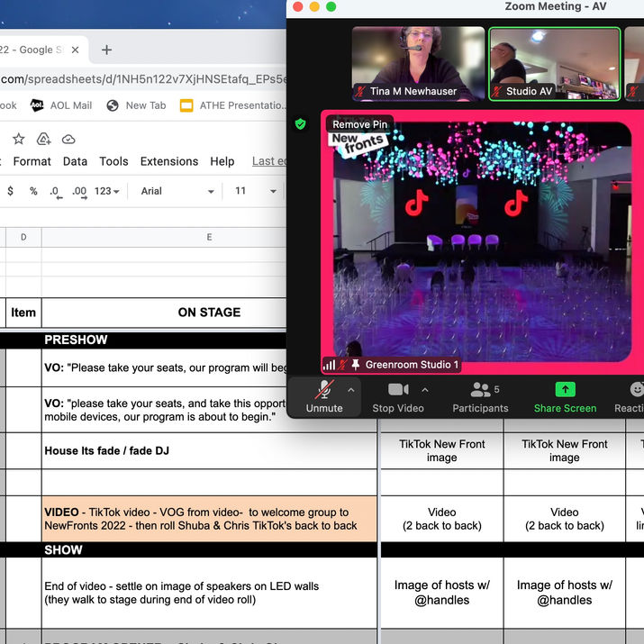Star the spreadsheet document
This screenshot has height=644, width=644.
tap(19, 140)
